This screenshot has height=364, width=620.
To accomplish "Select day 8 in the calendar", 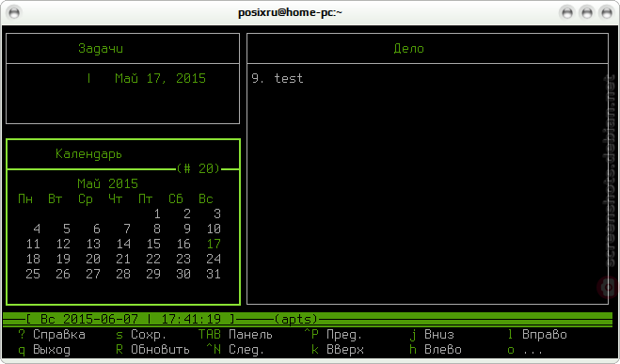I will [157, 229].
